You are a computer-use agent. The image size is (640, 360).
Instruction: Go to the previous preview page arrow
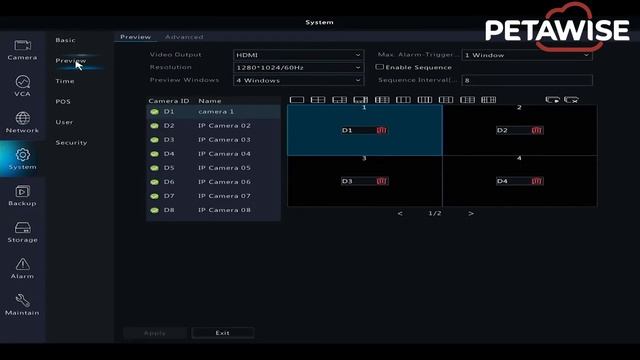pyautogui.click(x=400, y=213)
